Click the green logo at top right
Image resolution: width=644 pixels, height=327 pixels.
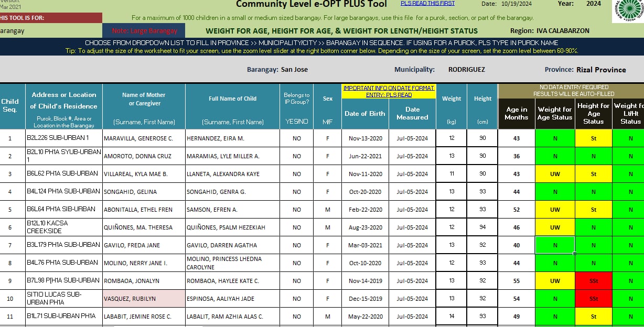tap(628, 10)
